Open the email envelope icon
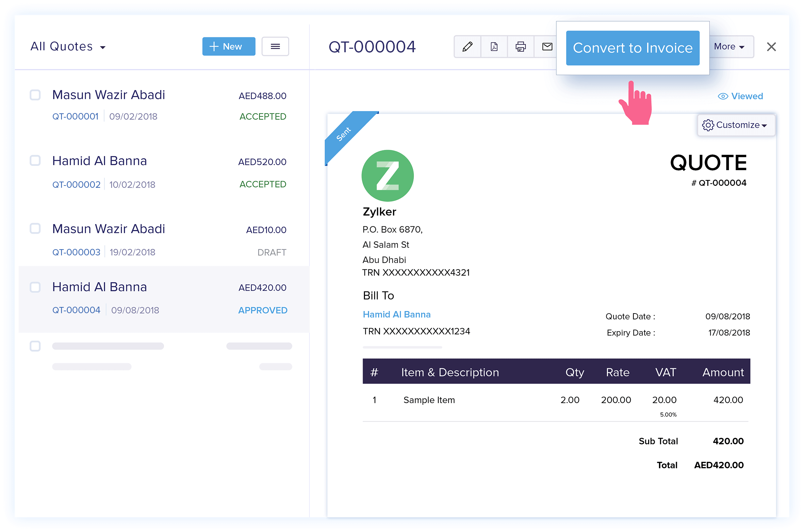The height and width of the screenshot is (532, 804). point(547,47)
